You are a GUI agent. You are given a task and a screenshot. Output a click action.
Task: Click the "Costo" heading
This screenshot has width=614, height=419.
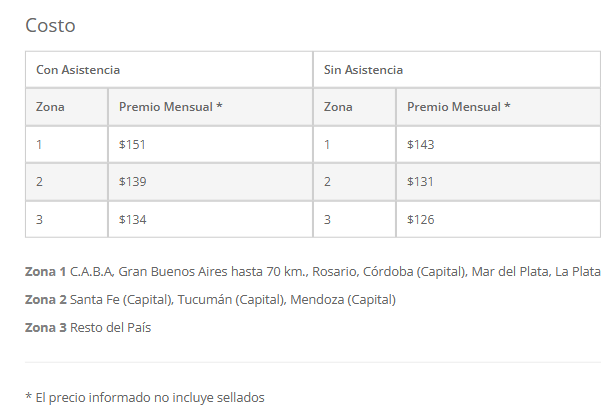(50, 25)
